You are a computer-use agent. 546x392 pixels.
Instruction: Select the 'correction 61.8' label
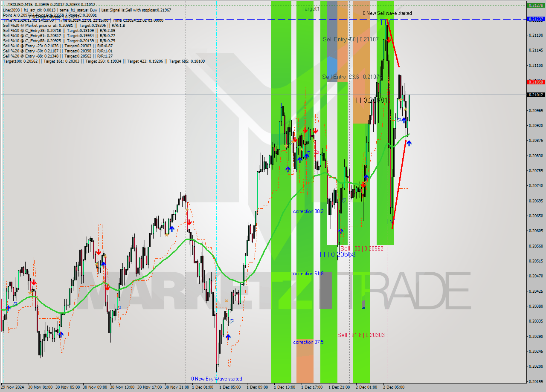(x=308, y=274)
